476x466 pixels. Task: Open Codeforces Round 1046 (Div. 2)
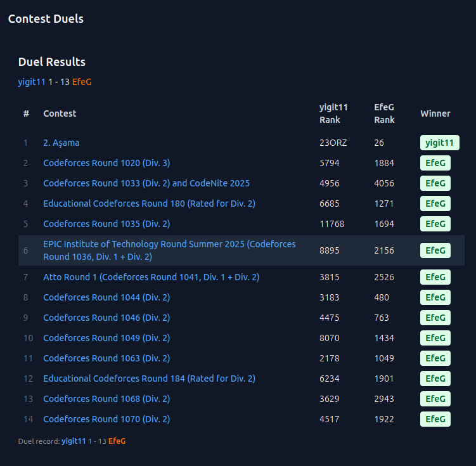coord(106,318)
